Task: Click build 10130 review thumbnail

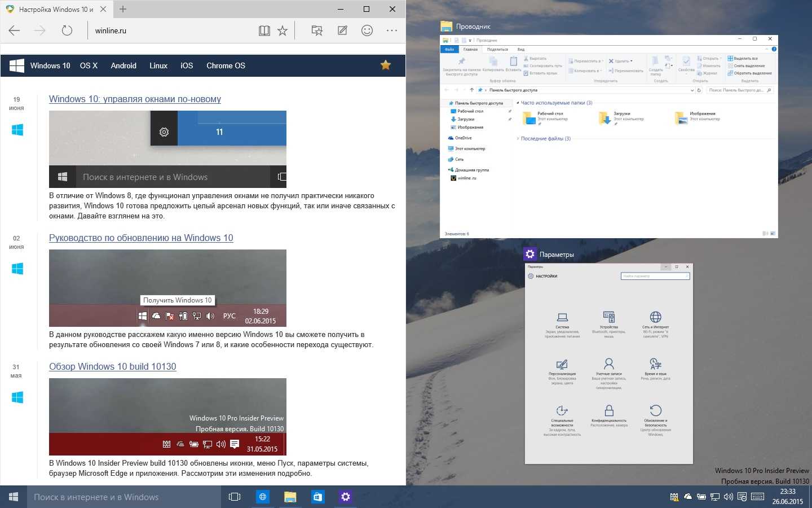Action: pos(167,417)
